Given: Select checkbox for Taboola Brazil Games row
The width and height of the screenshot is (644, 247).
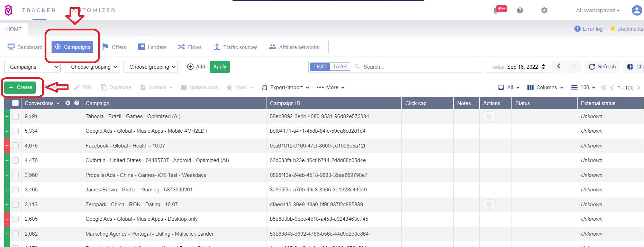Looking at the screenshot, I should tap(15, 116).
